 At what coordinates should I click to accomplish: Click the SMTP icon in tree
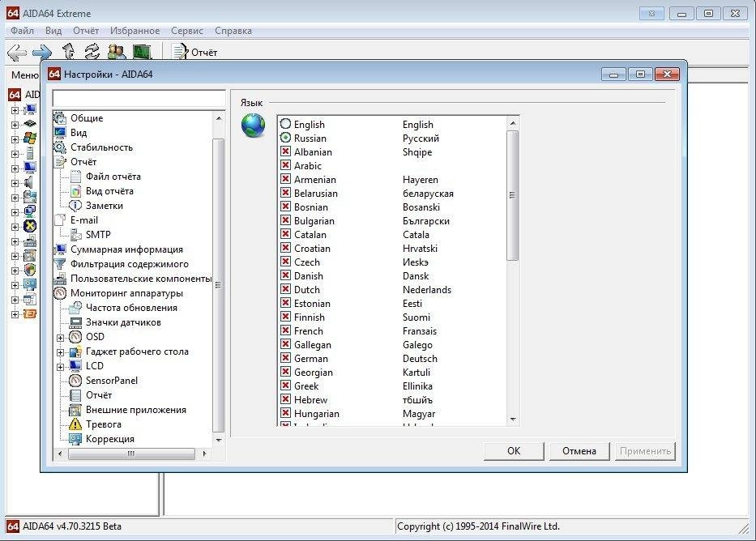(75, 235)
